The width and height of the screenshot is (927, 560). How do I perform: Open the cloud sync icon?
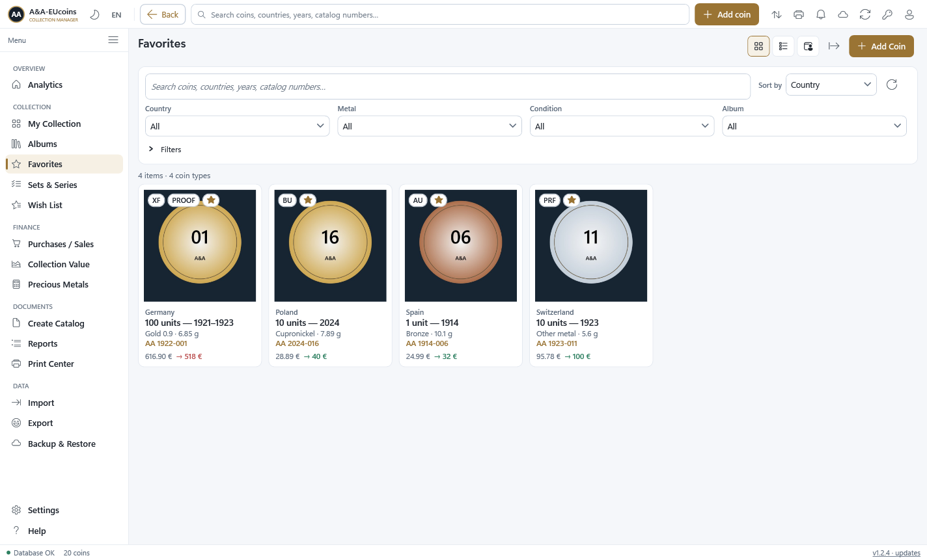coord(843,14)
